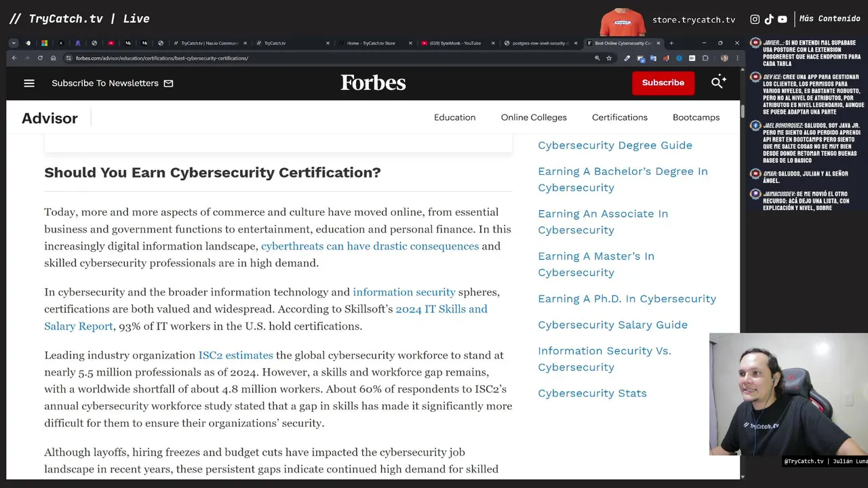Open the TryCatch Instagram icon

(755, 20)
